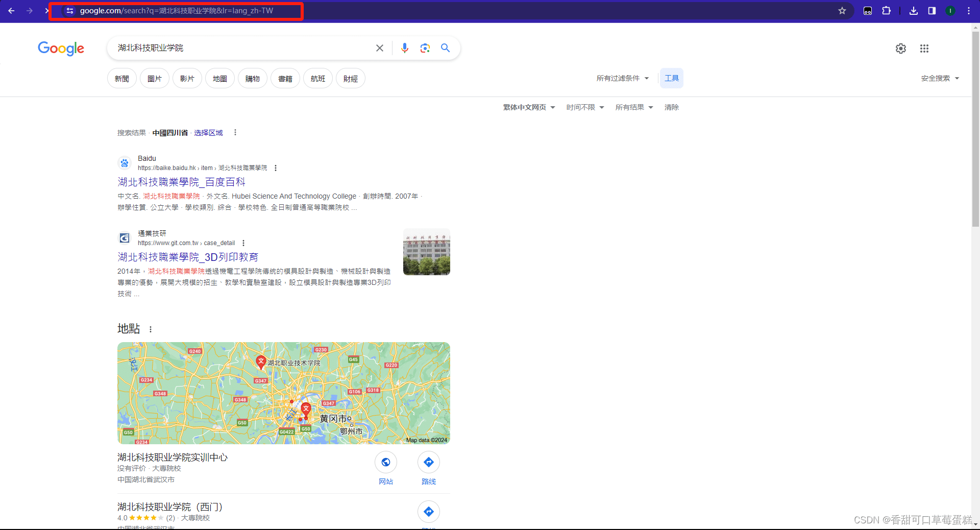The height and width of the screenshot is (530, 980).
Task: Click the 选择区域 link
Action: [x=208, y=133]
